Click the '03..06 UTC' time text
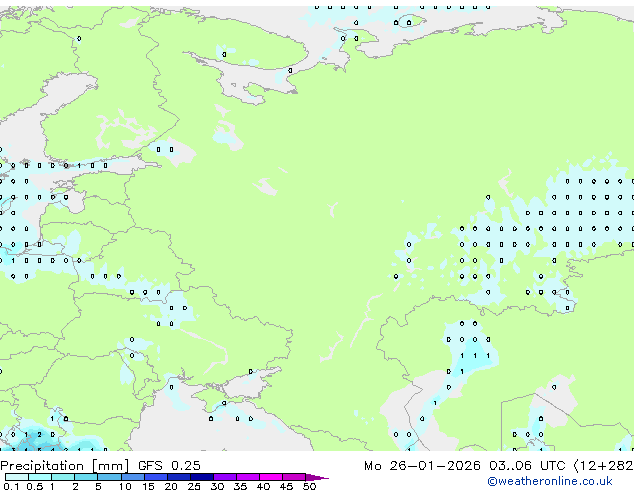 click(527, 466)
